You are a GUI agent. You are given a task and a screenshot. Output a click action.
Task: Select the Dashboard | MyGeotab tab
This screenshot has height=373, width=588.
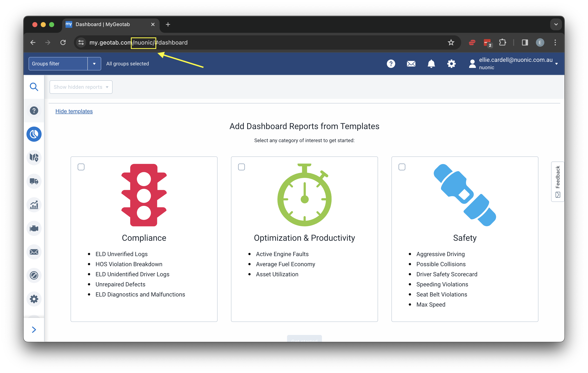(110, 24)
